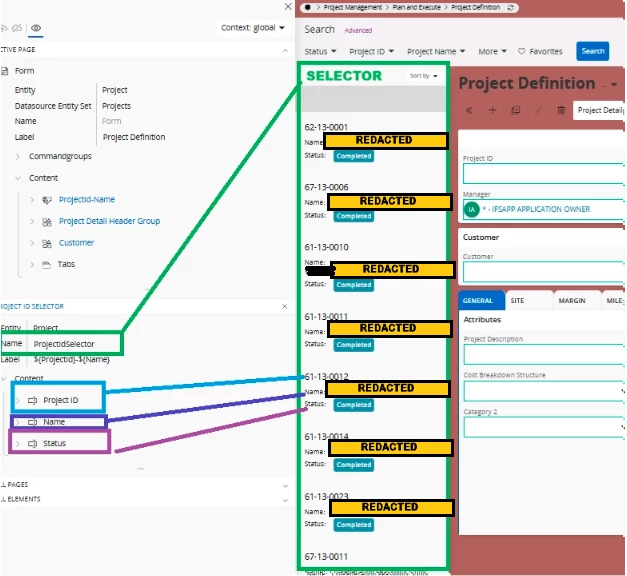Open the Status filter dropdown

point(320,51)
